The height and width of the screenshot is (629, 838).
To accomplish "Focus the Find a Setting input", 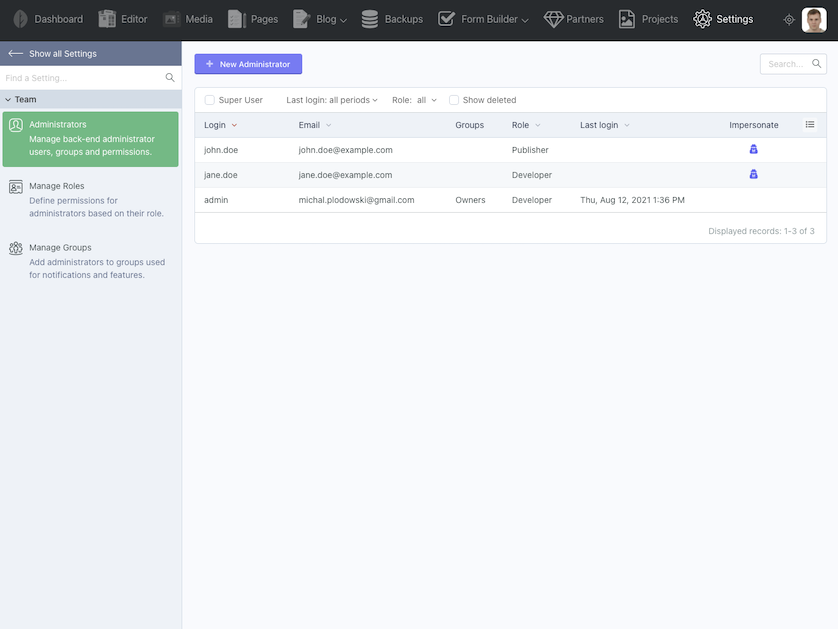I will click(83, 77).
